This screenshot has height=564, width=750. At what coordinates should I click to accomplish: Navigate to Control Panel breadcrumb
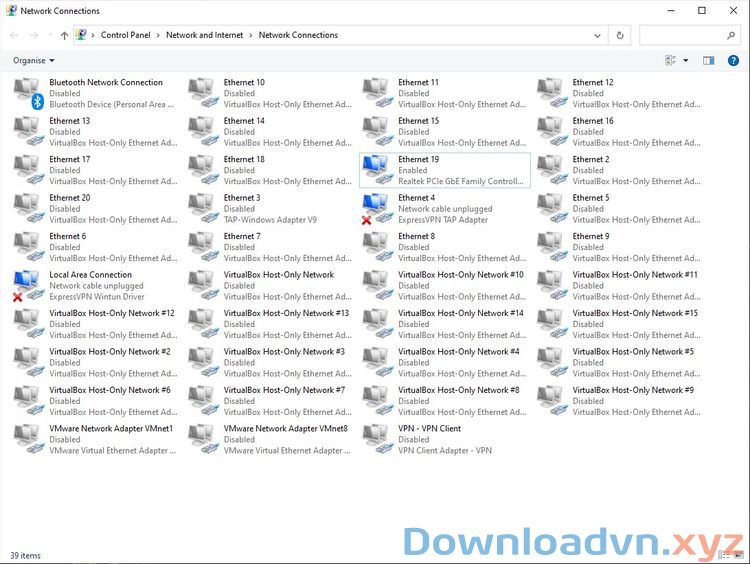[125, 35]
